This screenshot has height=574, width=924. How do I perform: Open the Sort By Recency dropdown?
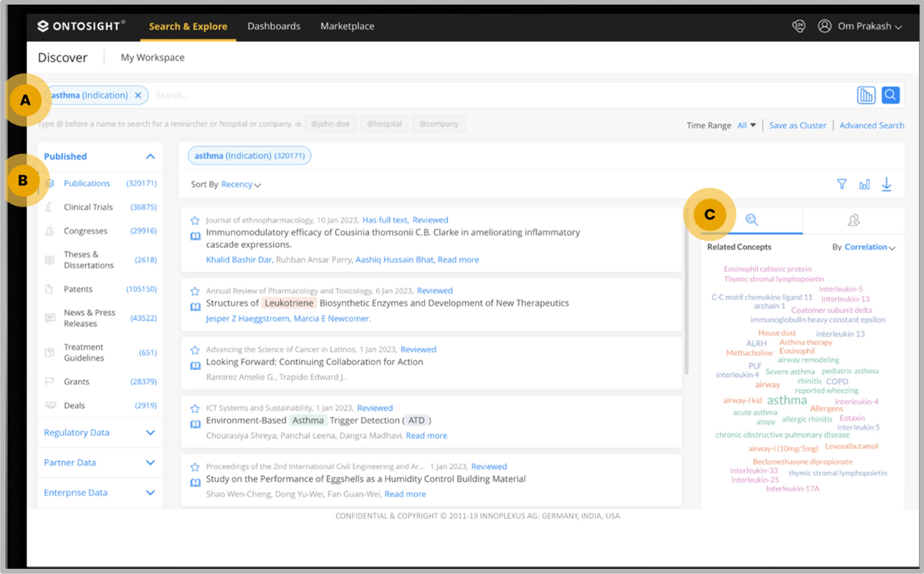(x=240, y=184)
